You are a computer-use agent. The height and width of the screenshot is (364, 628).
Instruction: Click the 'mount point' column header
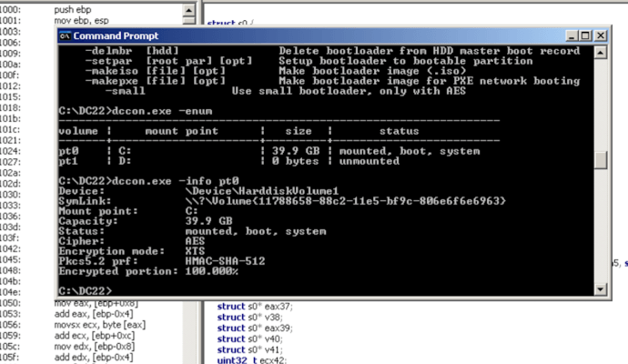181,131
